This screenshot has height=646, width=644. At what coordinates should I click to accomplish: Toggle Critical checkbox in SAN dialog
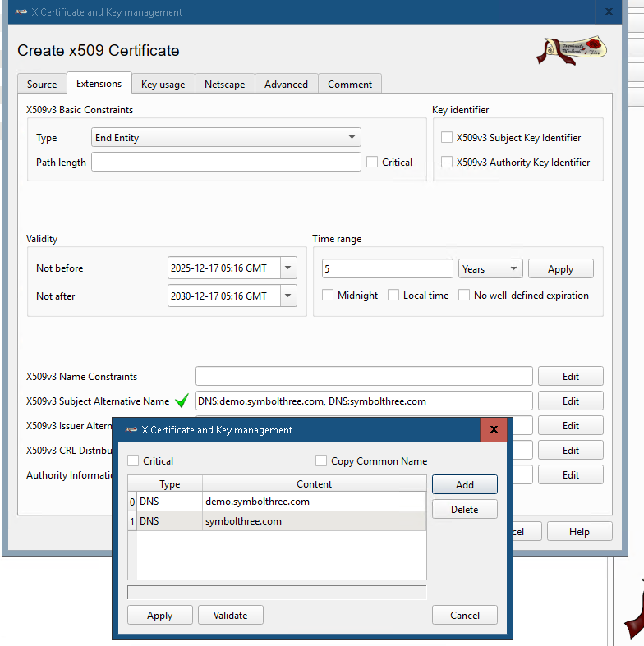click(x=133, y=460)
